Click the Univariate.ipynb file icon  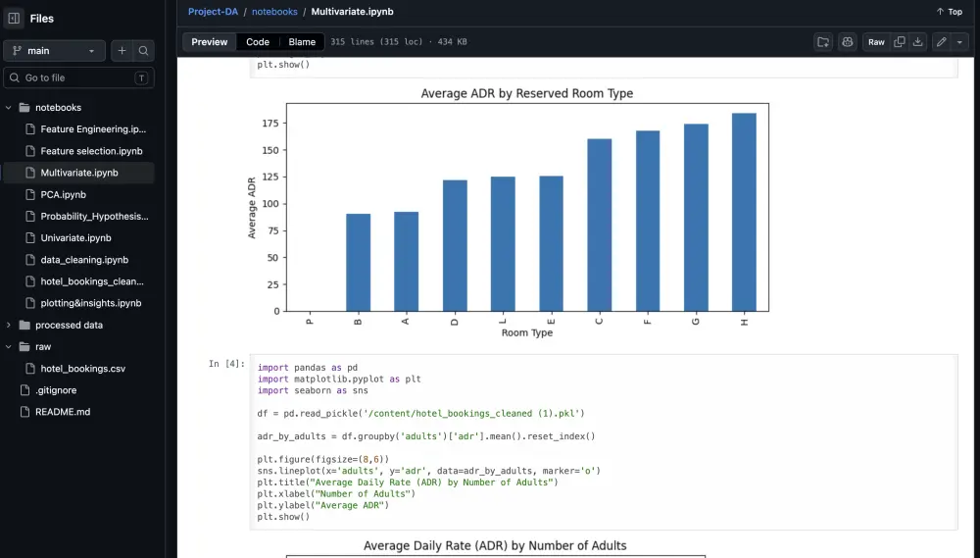click(x=30, y=237)
